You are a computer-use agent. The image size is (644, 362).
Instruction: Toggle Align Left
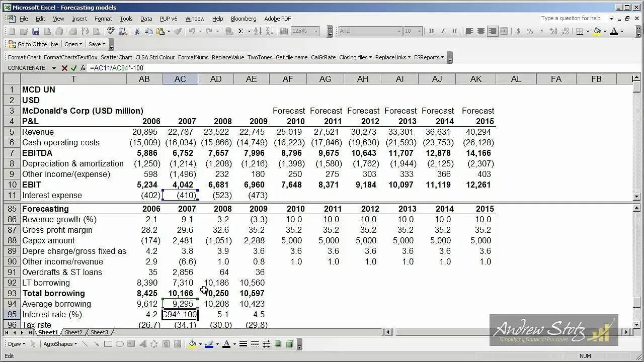pos(469,31)
